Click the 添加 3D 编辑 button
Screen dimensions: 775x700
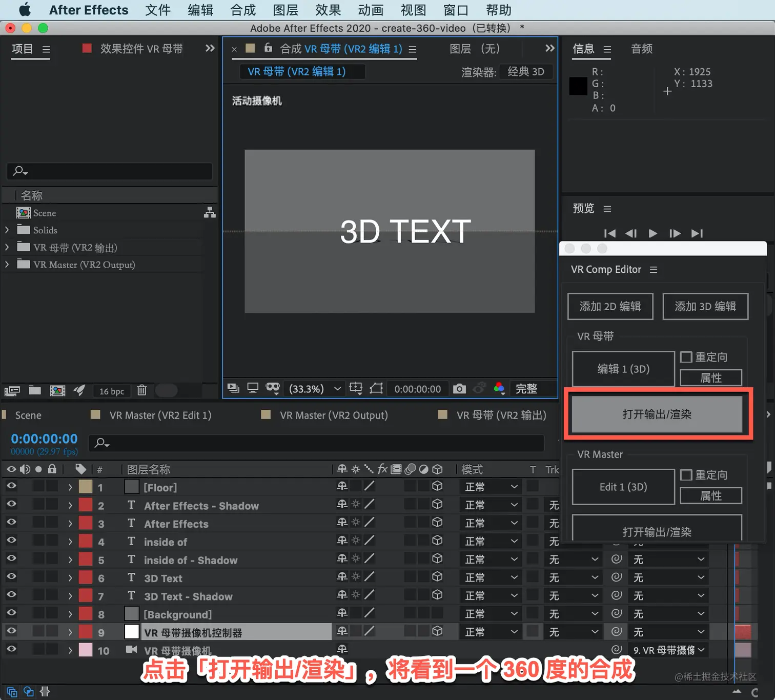point(705,307)
